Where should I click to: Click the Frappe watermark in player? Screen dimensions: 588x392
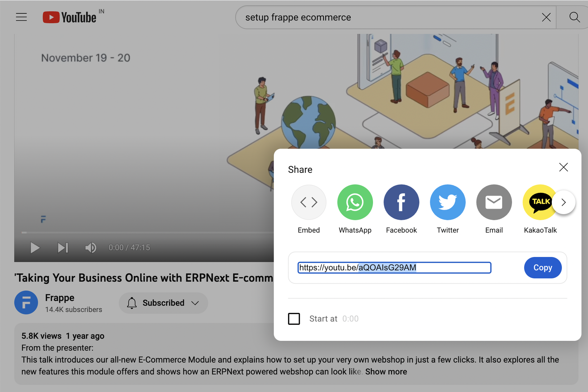point(43,219)
